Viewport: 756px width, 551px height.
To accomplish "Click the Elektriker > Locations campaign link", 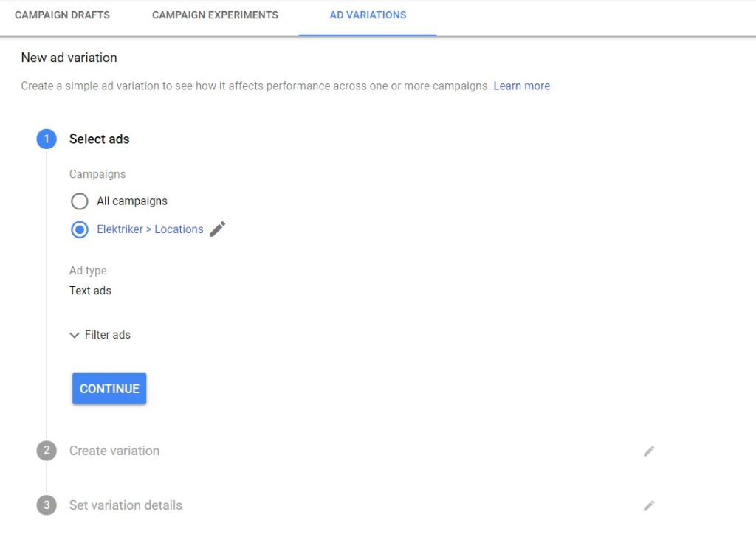I will coord(150,229).
